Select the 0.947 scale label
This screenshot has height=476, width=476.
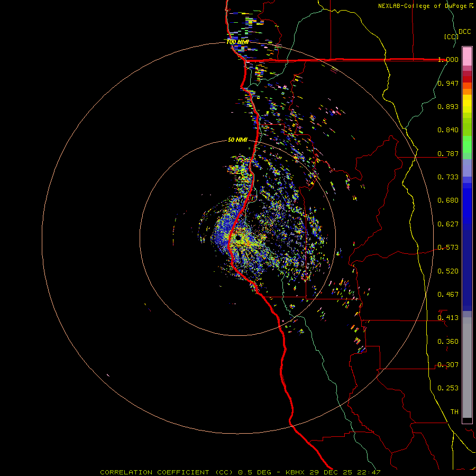[448, 84]
